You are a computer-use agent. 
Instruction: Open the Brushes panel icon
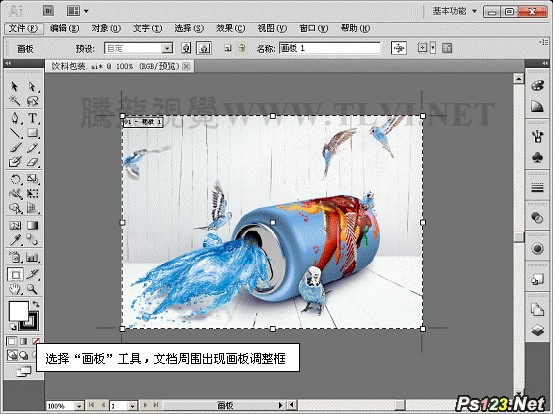pos(537,136)
